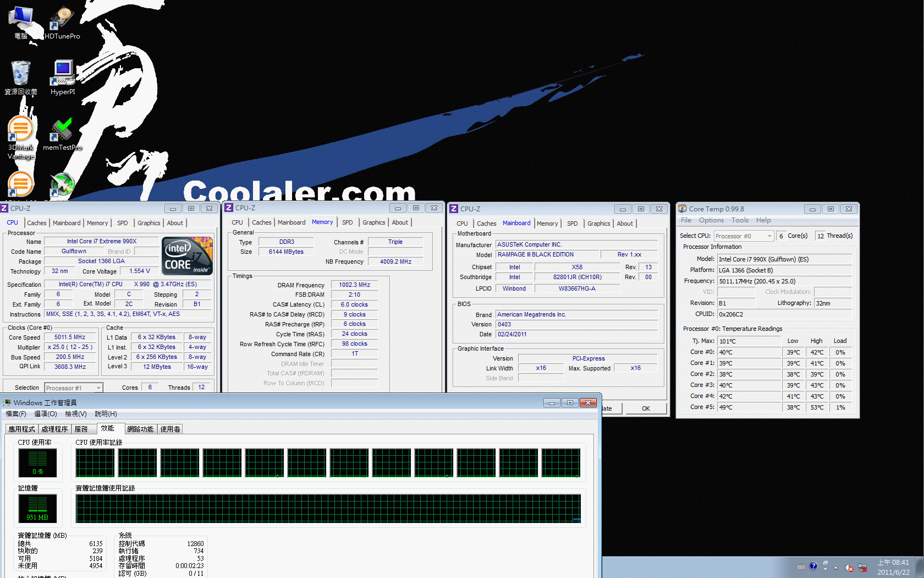The image size is (924, 578).
Task: Launch the 3DMark Vantage desktop shortcut
Action: 21,138
